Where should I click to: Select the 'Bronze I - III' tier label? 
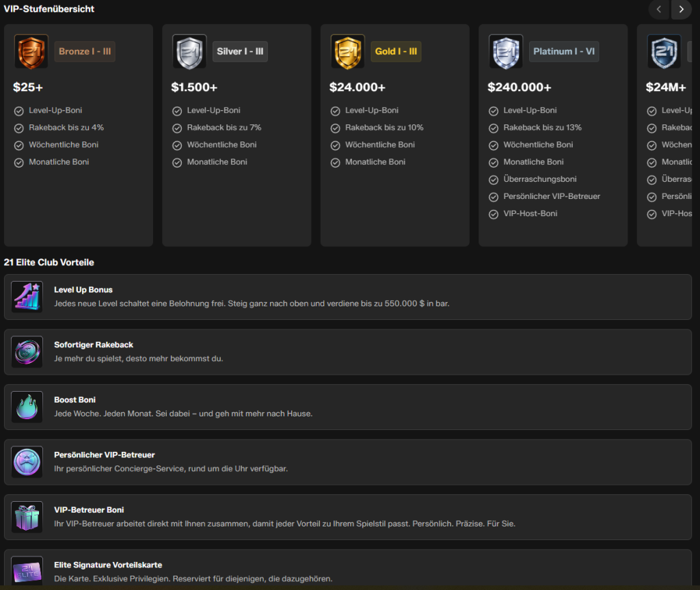[85, 51]
